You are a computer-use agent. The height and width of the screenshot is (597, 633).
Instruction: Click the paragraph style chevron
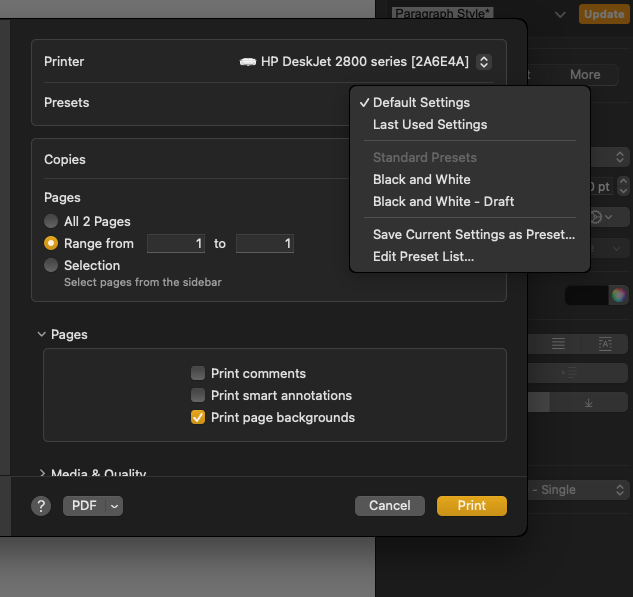(x=559, y=14)
